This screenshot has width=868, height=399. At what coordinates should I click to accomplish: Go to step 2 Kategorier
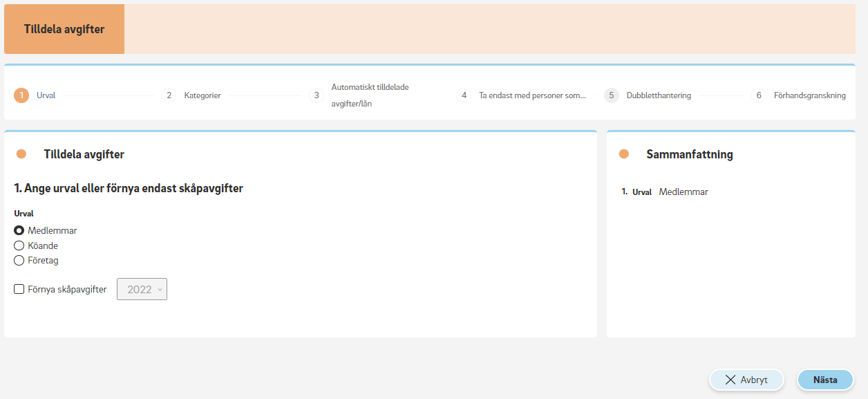(x=191, y=95)
